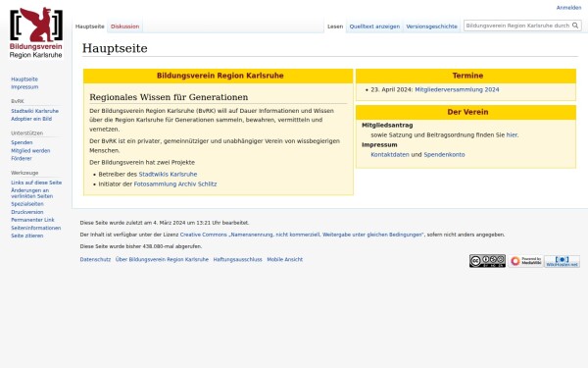Open Über Bildungsverein Region Karlsruhe footer link

tap(162, 259)
